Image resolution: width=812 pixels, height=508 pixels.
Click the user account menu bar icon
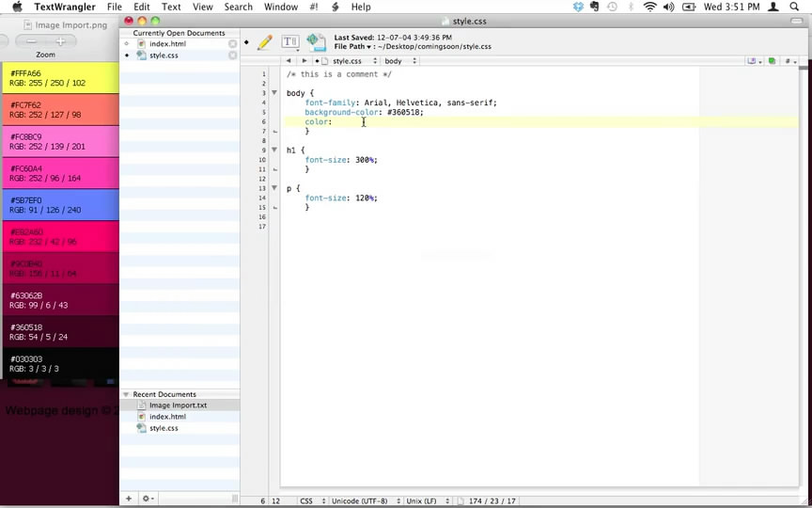(x=773, y=7)
